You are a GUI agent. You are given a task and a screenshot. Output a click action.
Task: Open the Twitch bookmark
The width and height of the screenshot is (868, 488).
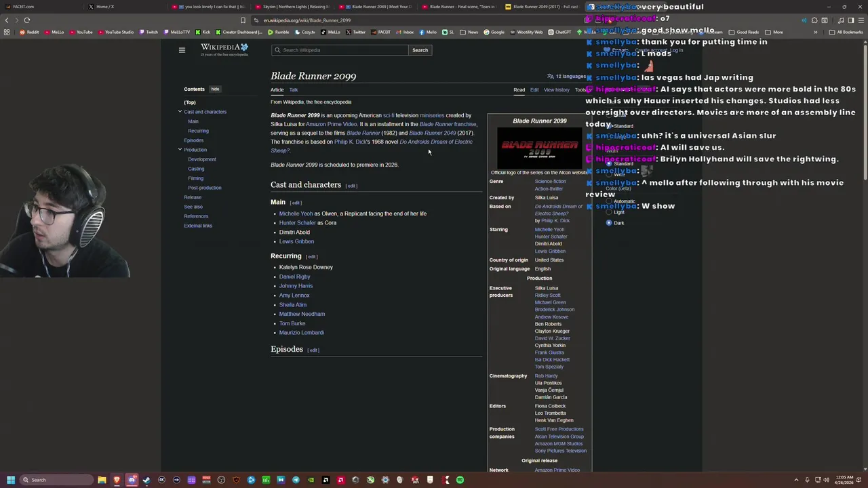(x=149, y=32)
